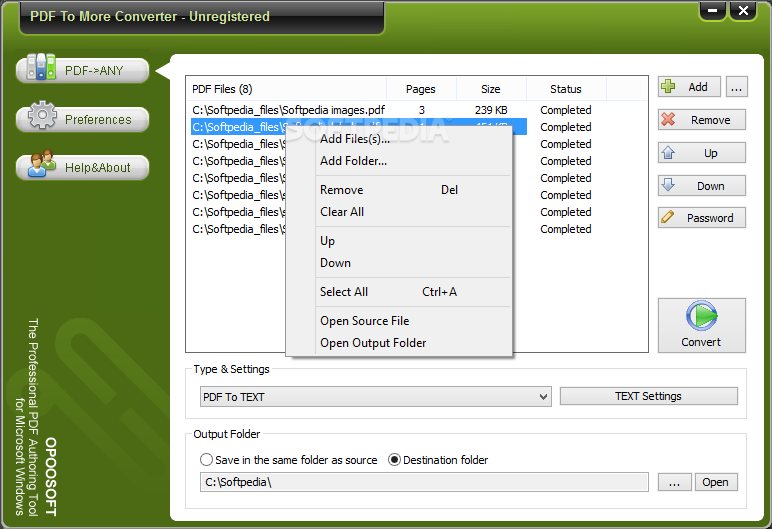Screen dimensions: 772x529
Task: Browse for output folder with ellipsis button
Action: point(674,482)
